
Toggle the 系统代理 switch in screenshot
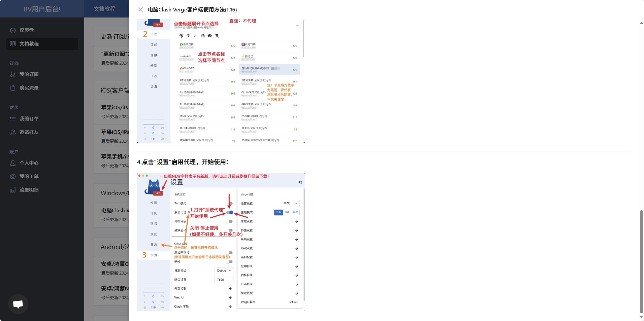point(230,212)
